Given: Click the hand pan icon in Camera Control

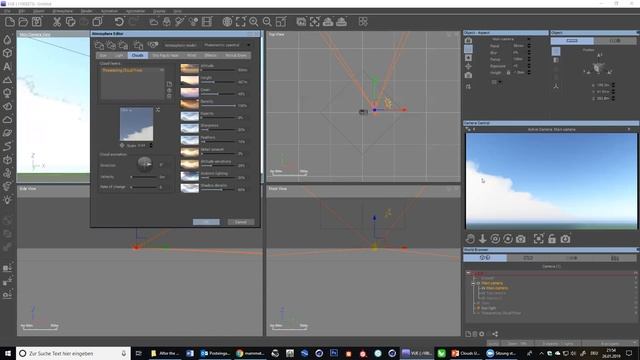Looking at the screenshot, I should (470, 239).
